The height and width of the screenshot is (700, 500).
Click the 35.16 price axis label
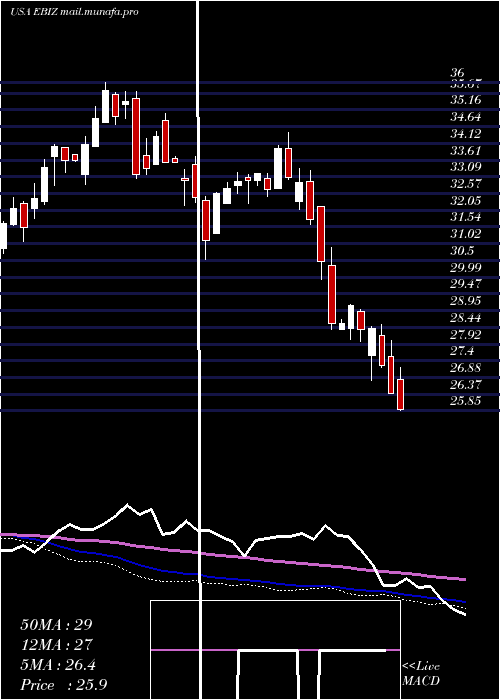[x=466, y=100]
